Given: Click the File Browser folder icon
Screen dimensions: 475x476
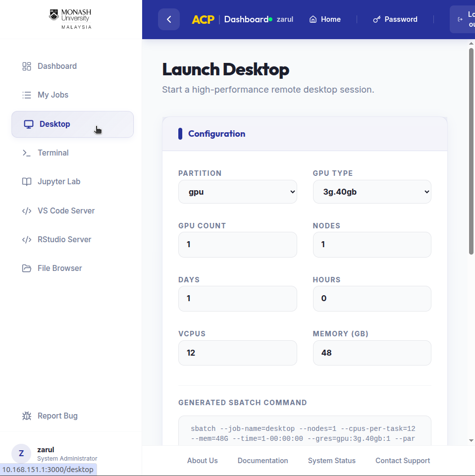Looking at the screenshot, I should pos(27,268).
